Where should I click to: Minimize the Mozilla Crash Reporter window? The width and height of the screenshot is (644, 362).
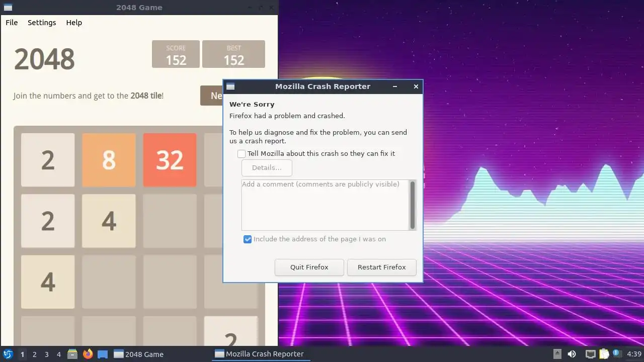(x=395, y=86)
